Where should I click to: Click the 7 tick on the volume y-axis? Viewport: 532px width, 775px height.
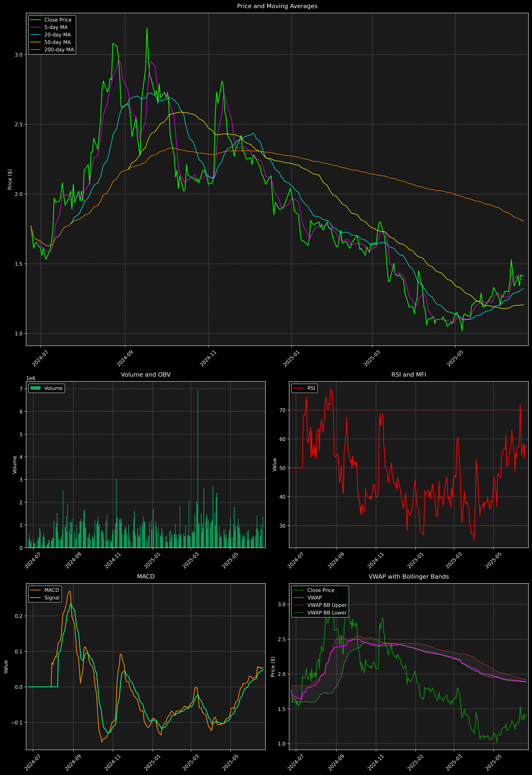click(x=21, y=389)
